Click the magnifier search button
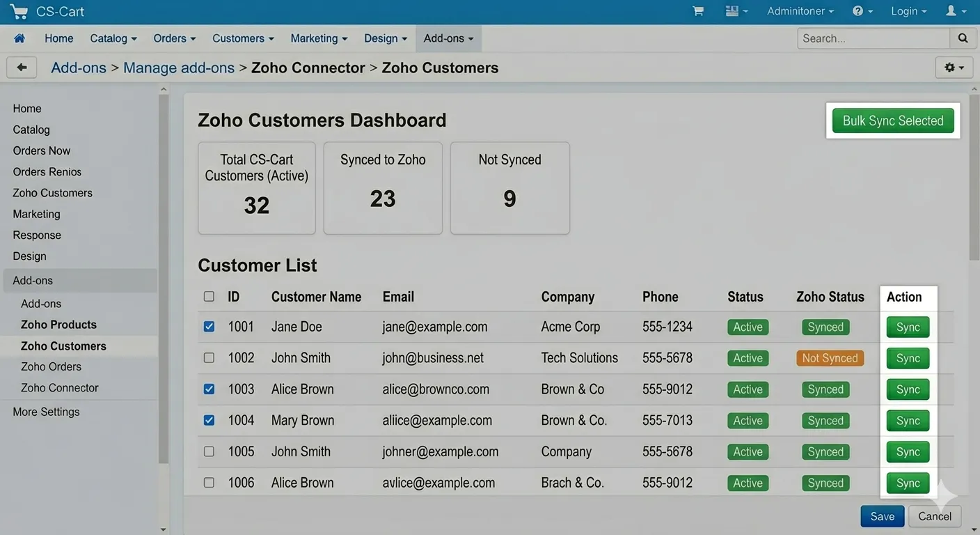Screen dimensions: 980x535 [963, 38]
